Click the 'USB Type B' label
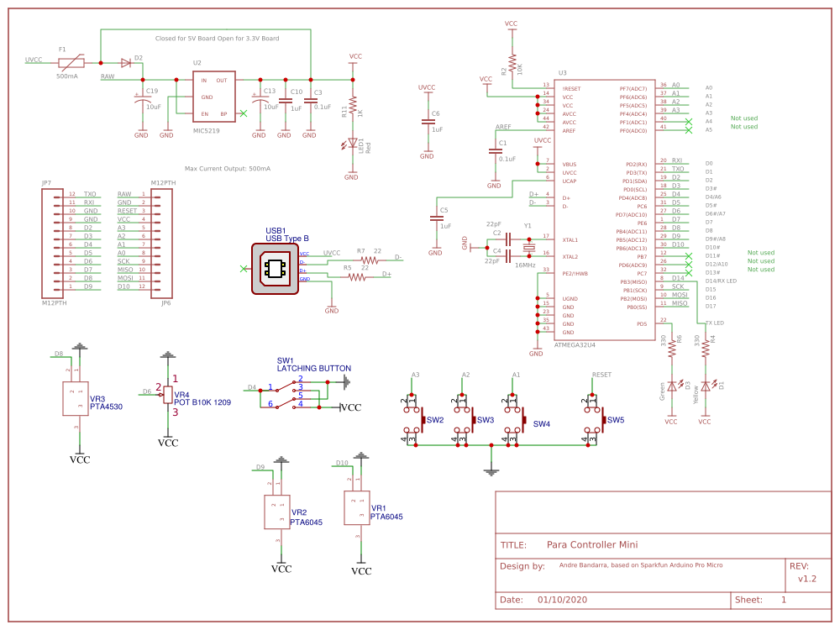Screen dimensions: 840x630 pyautogui.click(x=287, y=239)
